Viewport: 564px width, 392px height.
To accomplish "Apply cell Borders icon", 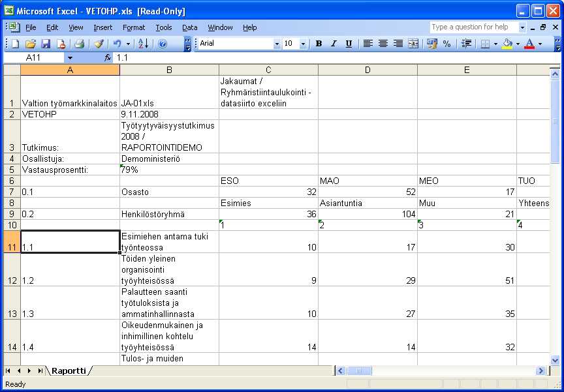I will [x=485, y=44].
